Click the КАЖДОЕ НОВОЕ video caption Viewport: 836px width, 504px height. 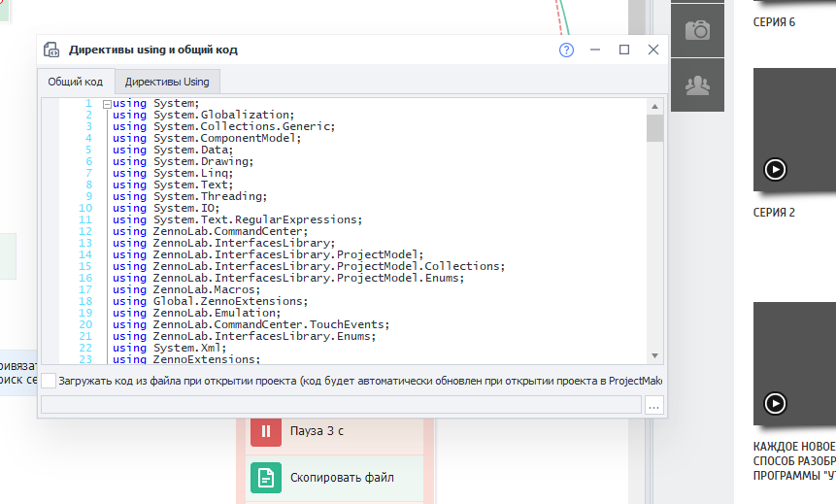click(794, 461)
